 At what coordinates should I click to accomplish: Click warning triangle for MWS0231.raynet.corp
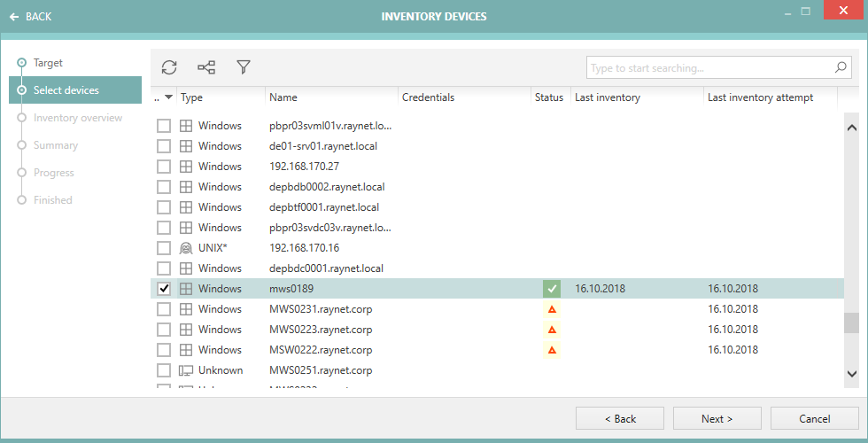pos(552,309)
